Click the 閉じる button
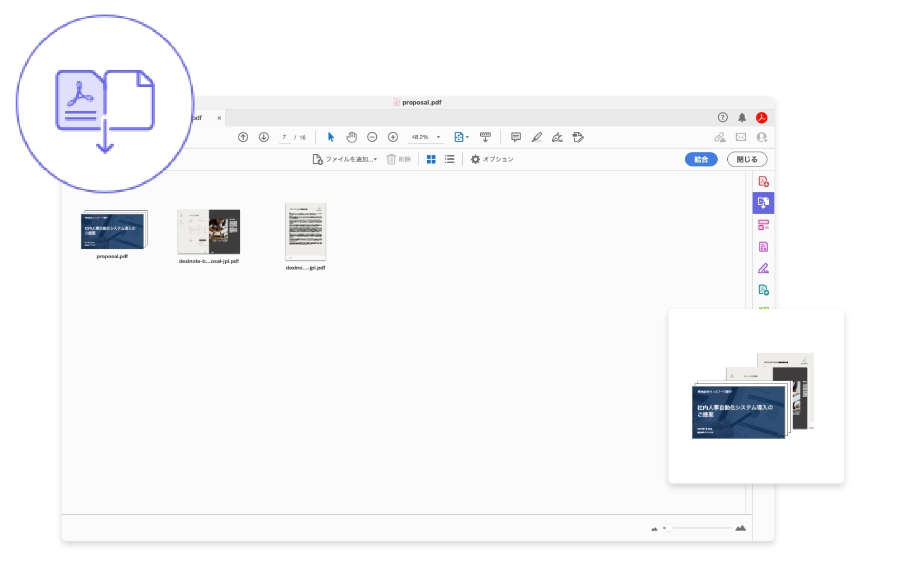Screen dimensions: 900x588 [x=747, y=159]
